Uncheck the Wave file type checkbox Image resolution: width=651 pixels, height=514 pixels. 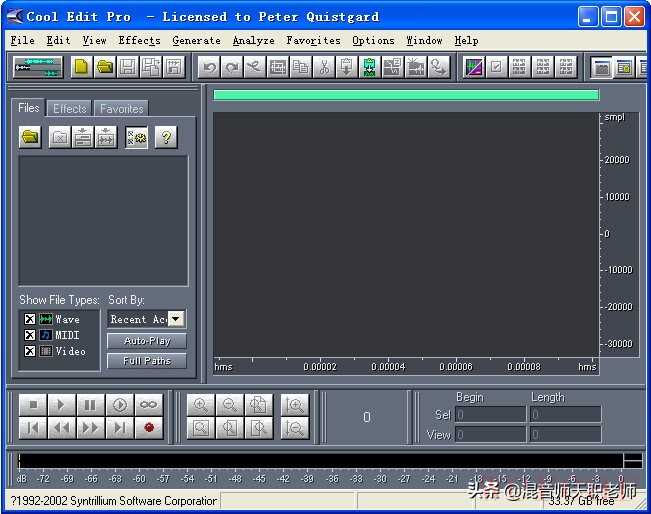(x=30, y=319)
